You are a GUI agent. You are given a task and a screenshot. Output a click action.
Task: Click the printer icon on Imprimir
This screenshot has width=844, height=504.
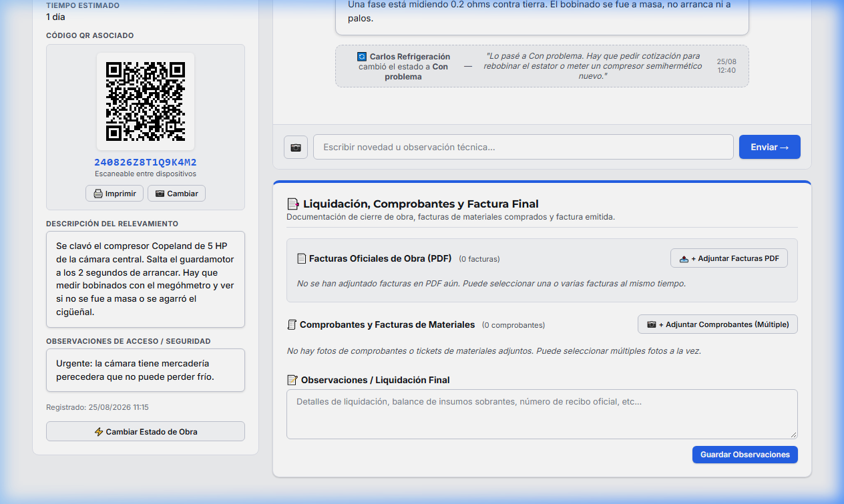tap(98, 194)
